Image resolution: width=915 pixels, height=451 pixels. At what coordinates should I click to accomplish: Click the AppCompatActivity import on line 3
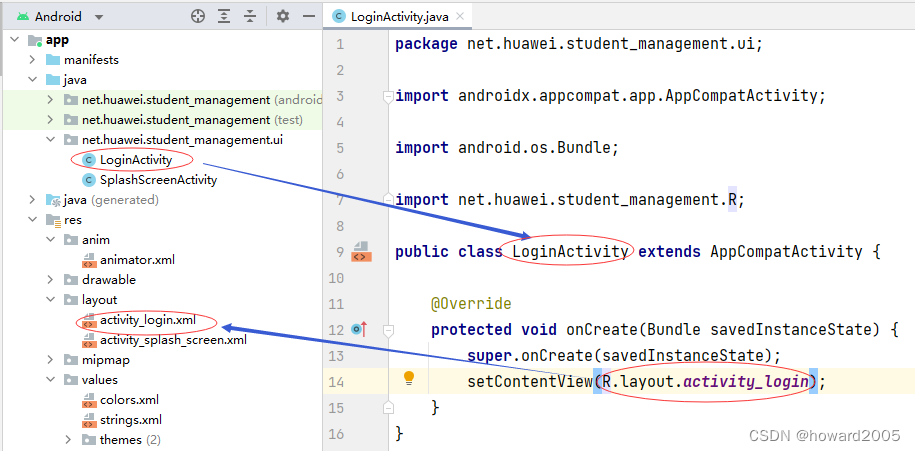click(610, 96)
